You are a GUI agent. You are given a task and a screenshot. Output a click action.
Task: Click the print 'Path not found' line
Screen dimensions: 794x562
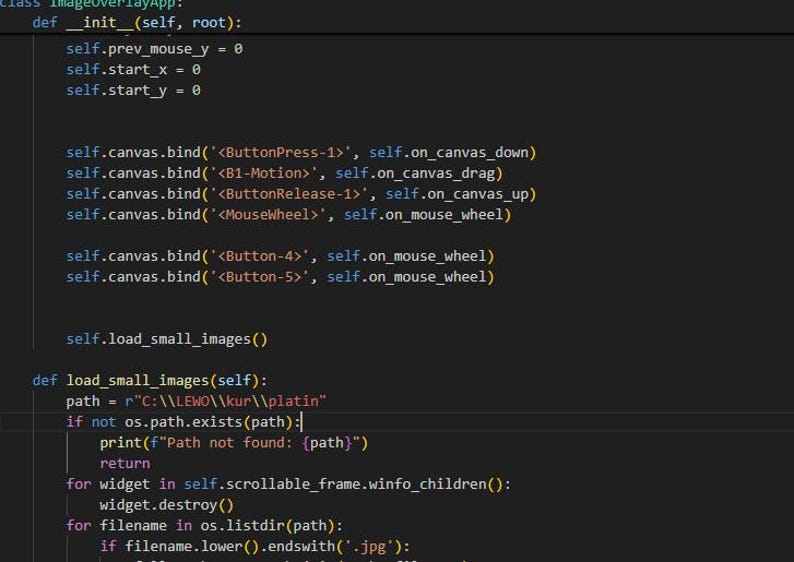pos(234,443)
